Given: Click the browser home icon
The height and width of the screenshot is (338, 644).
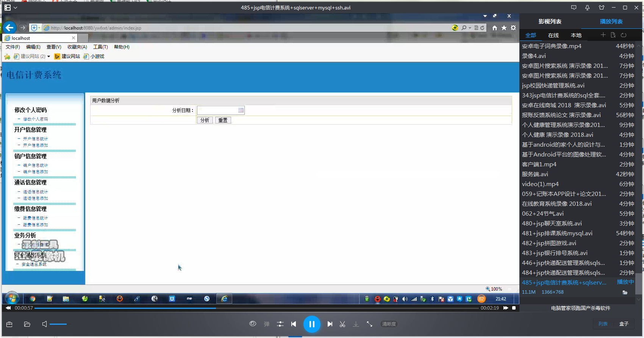Looking at the screenshot, I should [495, 28].
